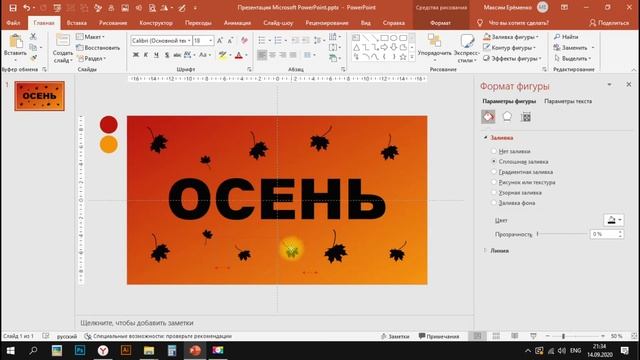Undo the last action
This screenshot has width=640, height=360.
click(x=26, y=8)
